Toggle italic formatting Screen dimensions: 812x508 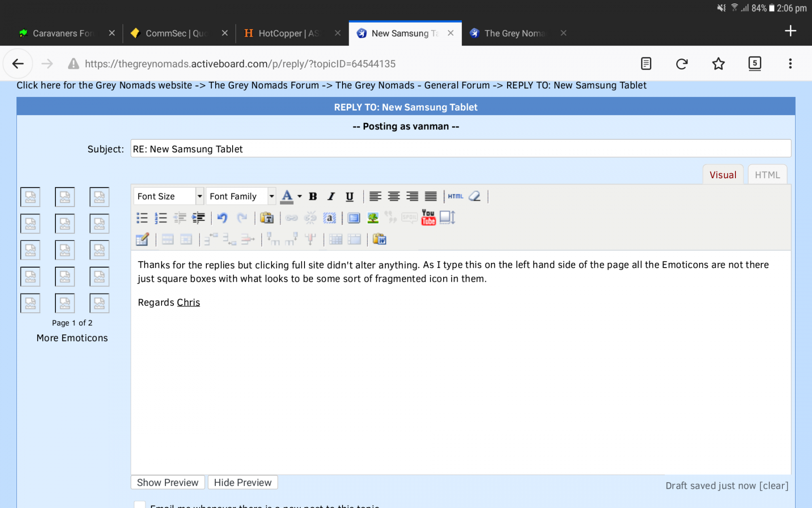(331, 196)
